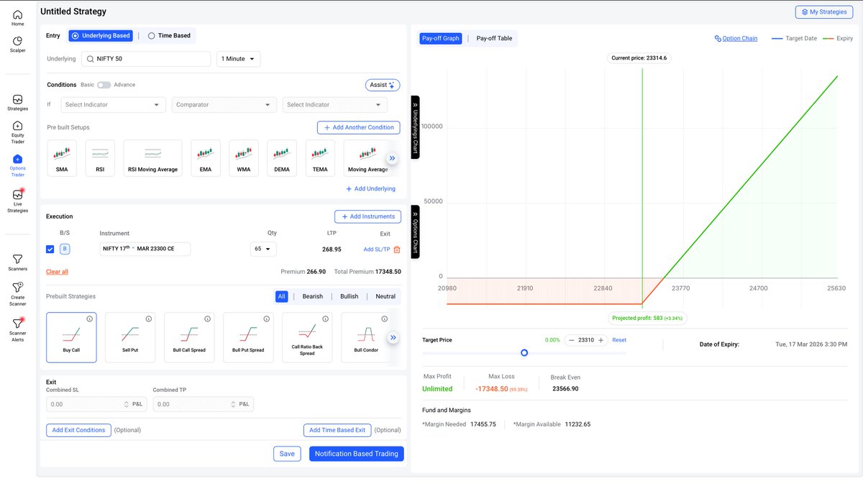The image size is (863, 504).
Task: Choose the SMA pre-built setup
Action: coord(62,158)
